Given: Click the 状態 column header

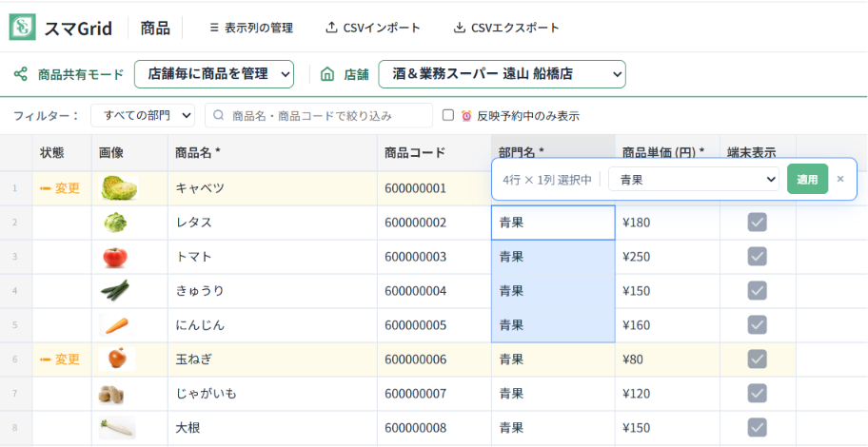Looking at the screenshot, I should pos(62,153).
